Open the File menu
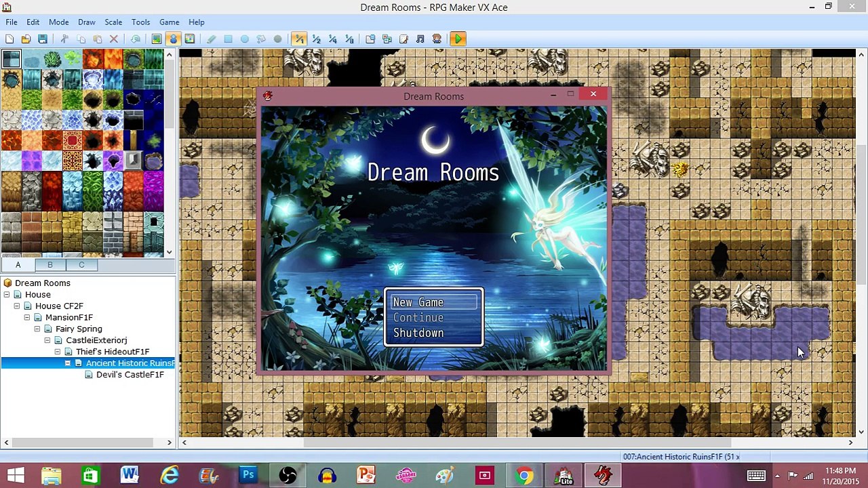Screen dimensions: 868x488 click(x=12, y=22)
